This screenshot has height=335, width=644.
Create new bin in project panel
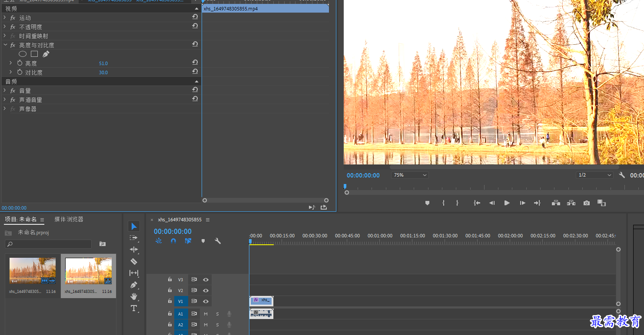[x=103, y=244]
